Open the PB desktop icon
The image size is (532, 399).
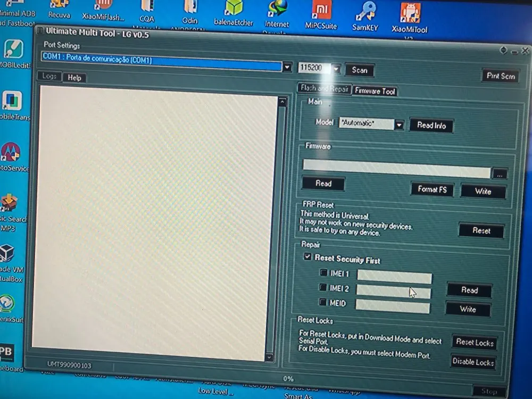pyautogui.click(x=9, y=358)
